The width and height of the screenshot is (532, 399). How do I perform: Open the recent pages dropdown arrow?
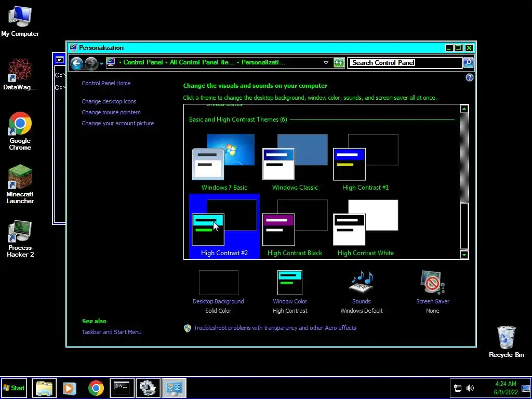[101, 63]
